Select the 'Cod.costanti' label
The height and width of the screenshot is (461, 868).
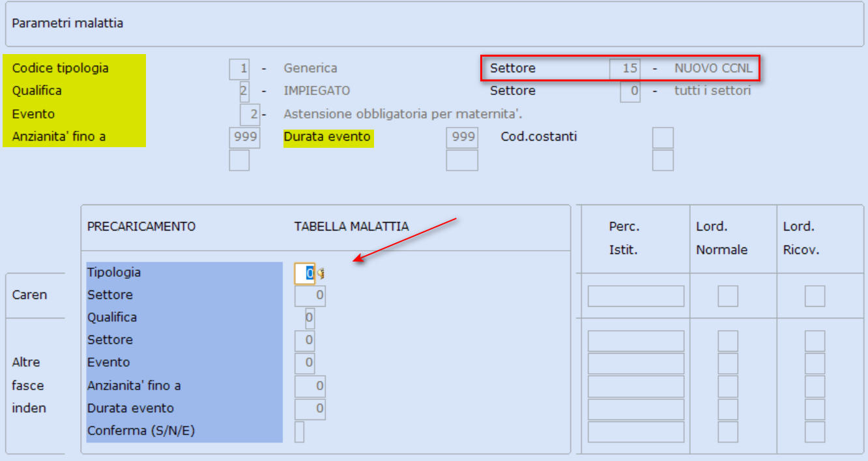(x=539, y=137)
